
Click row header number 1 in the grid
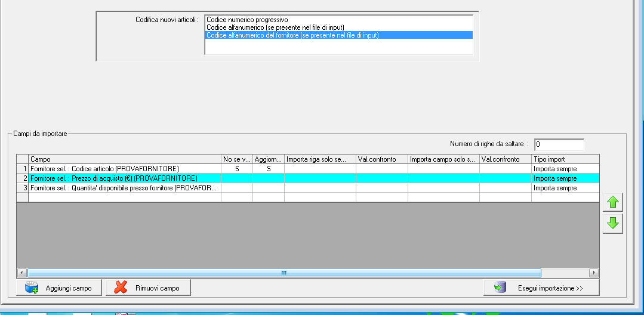coord(23,168)
